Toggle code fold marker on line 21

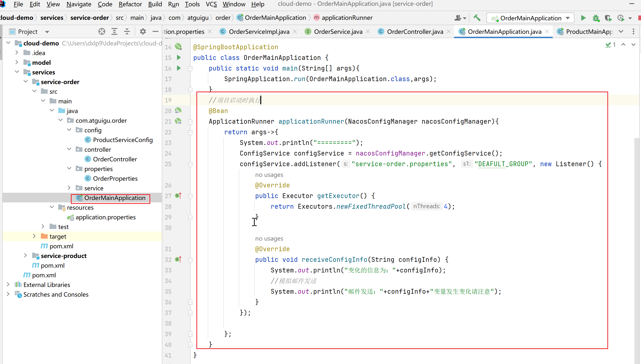click(190, 122)
